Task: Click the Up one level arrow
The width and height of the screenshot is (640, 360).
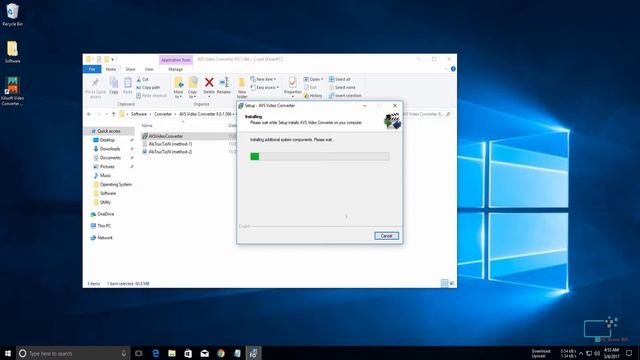Action: point(113,114)
